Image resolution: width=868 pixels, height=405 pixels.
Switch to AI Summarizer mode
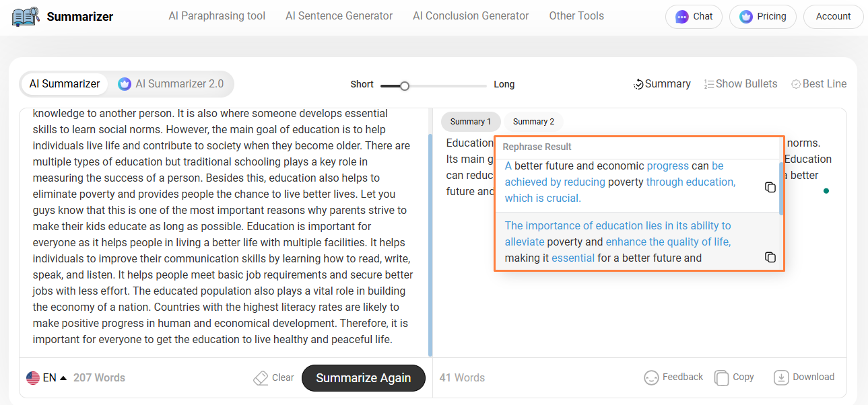coord(65,84)
